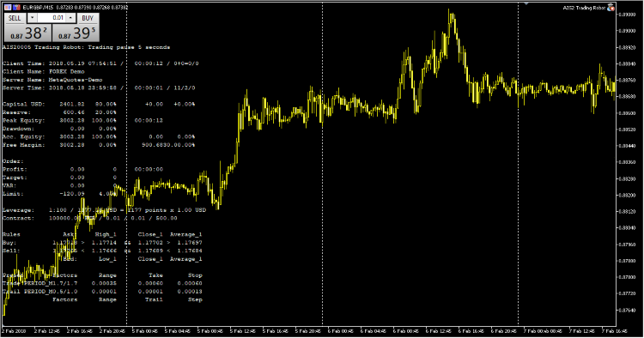Click the AIS2 Trading Robot expert icon
This screenshot has height=338, width=644.
pos(611,8)
